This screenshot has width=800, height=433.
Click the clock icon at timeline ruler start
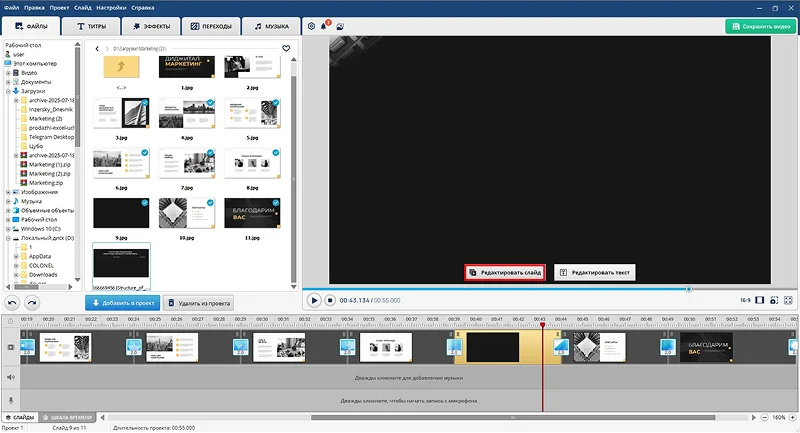tap(11, 321)
